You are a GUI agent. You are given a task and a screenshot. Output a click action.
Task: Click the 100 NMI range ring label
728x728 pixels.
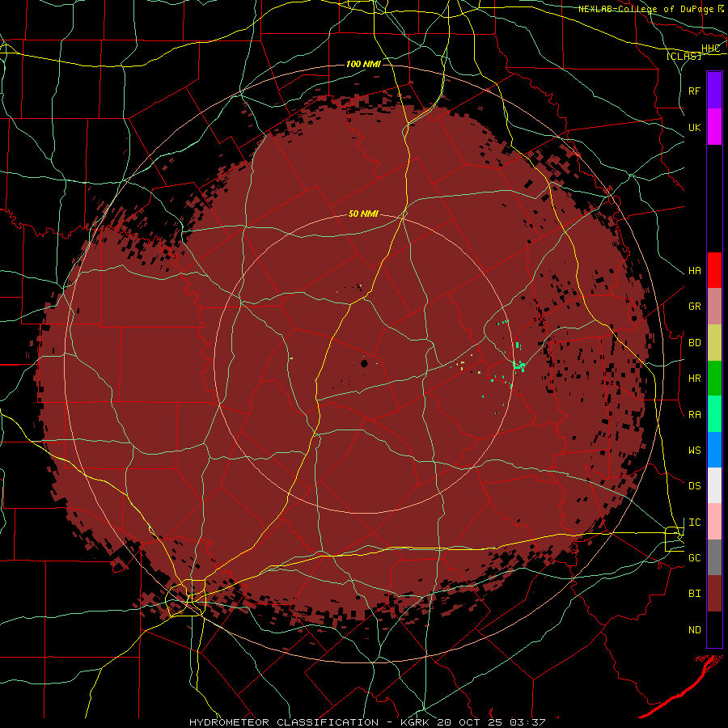[x=363, y=64]
